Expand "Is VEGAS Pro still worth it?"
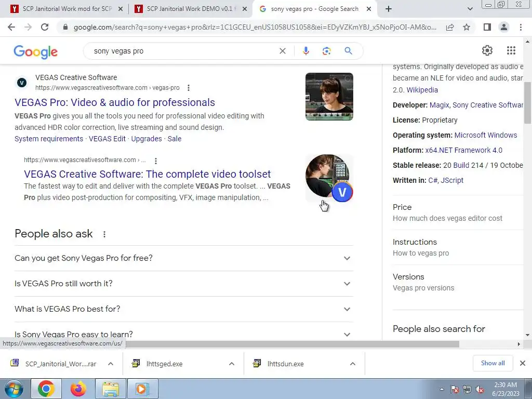The image size is (532, 399). click(183, 284)
